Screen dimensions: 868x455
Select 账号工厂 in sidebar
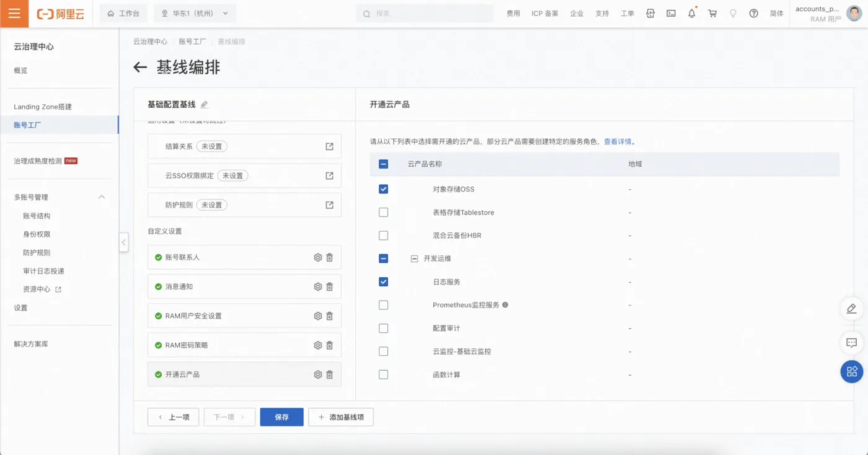coord(27,125)
